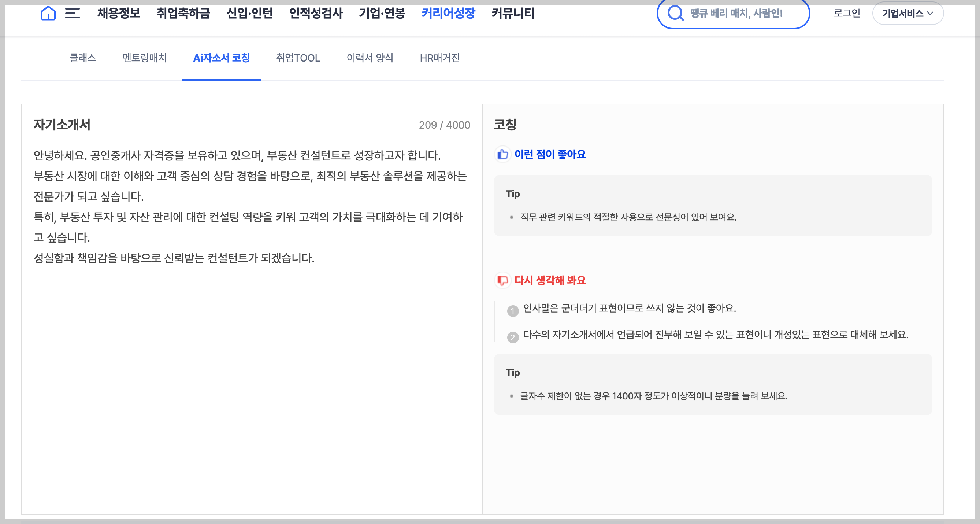Click the red thumbs-down icon
The height and width of the screenshot is (524, 980).
(x=502, y=280)
